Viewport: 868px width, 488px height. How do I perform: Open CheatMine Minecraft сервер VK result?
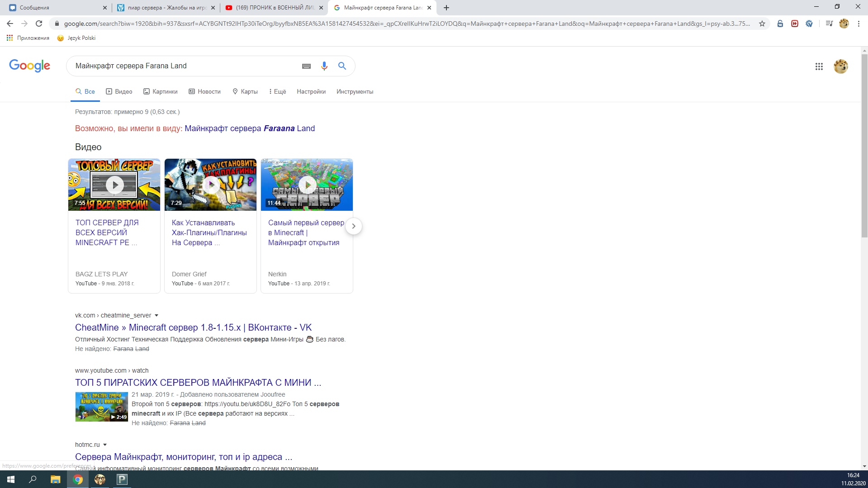(193, 327)
